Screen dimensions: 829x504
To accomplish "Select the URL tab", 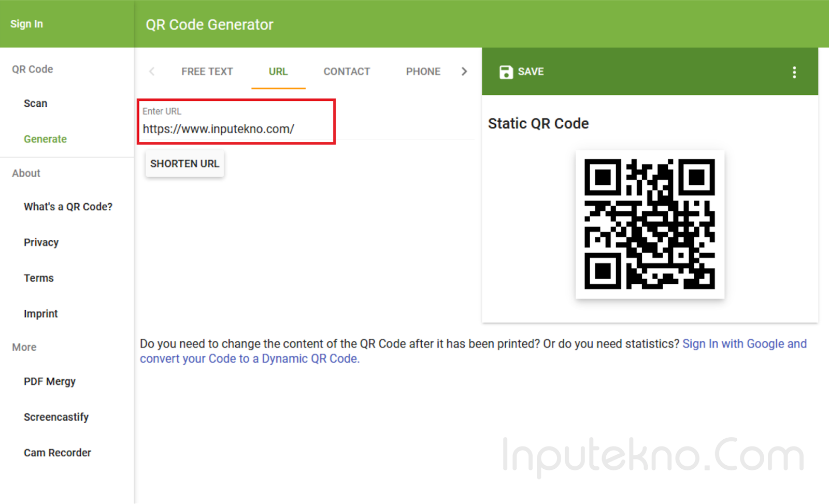I will [x=278, y=71].
